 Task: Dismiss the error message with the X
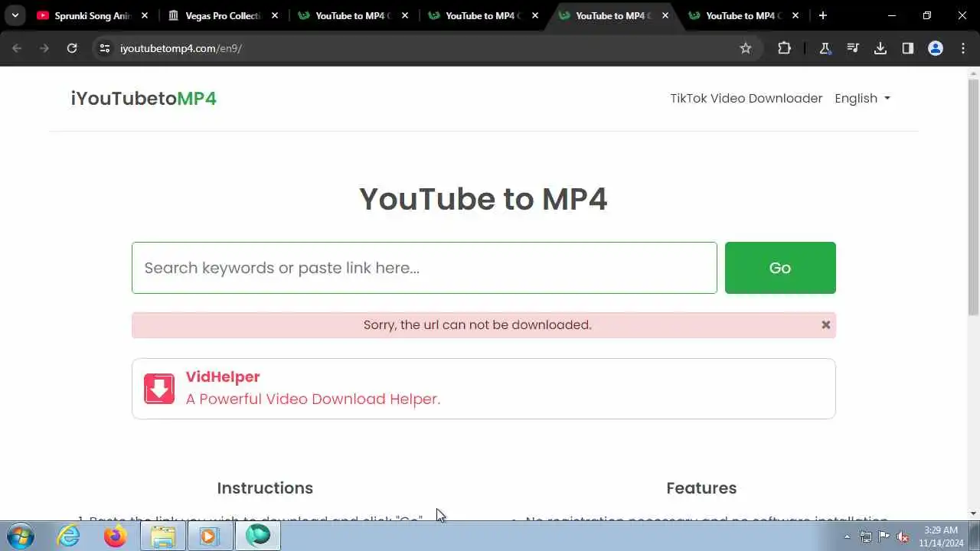[x=825, y=325]
